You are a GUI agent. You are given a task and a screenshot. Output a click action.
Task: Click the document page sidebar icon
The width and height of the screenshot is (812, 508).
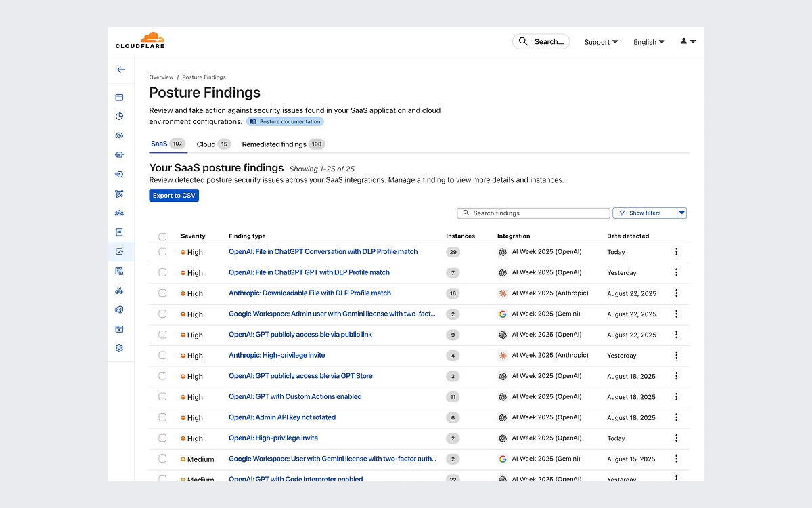(x=119, y=232)
